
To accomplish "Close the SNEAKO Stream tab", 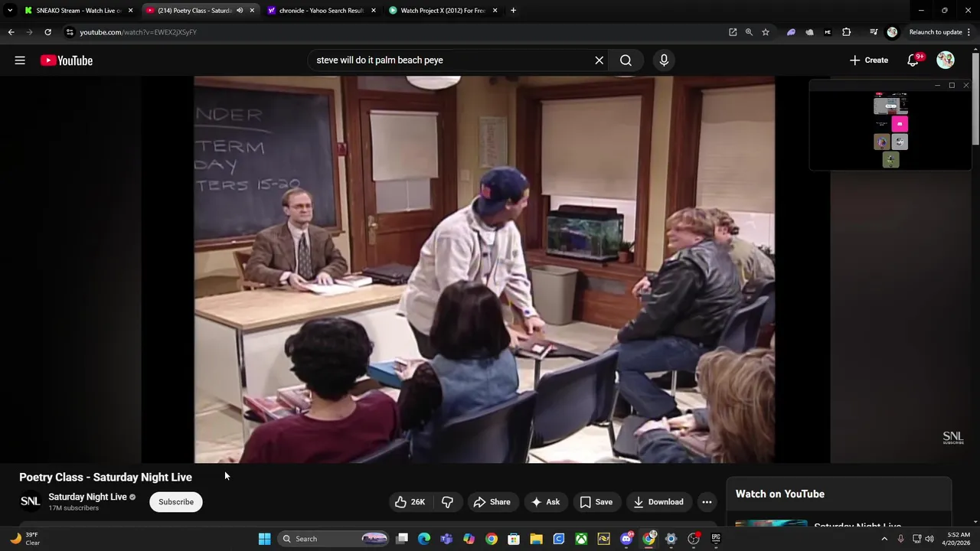I will [x=130, y=11].
